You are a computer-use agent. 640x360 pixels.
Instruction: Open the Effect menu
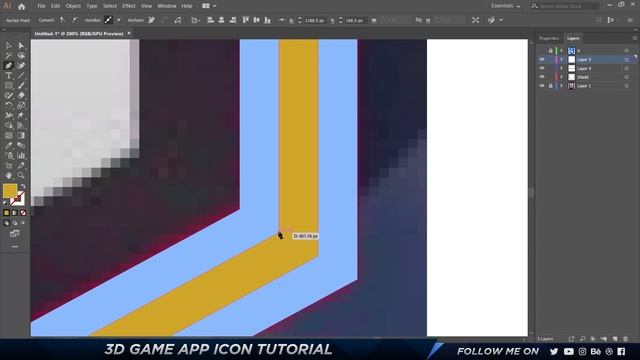coord(129,6)
